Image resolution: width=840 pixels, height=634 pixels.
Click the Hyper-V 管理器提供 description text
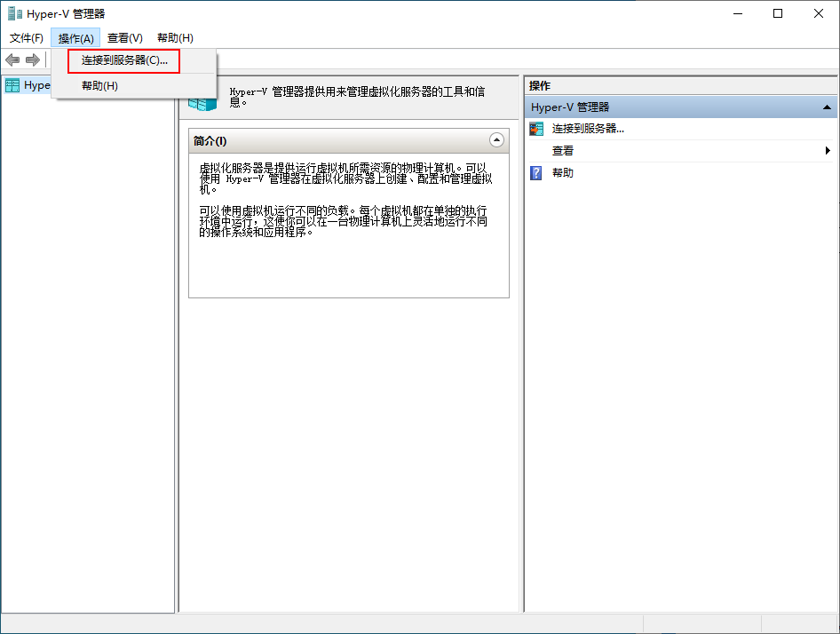pyautogui.click(x=357, y=97)
